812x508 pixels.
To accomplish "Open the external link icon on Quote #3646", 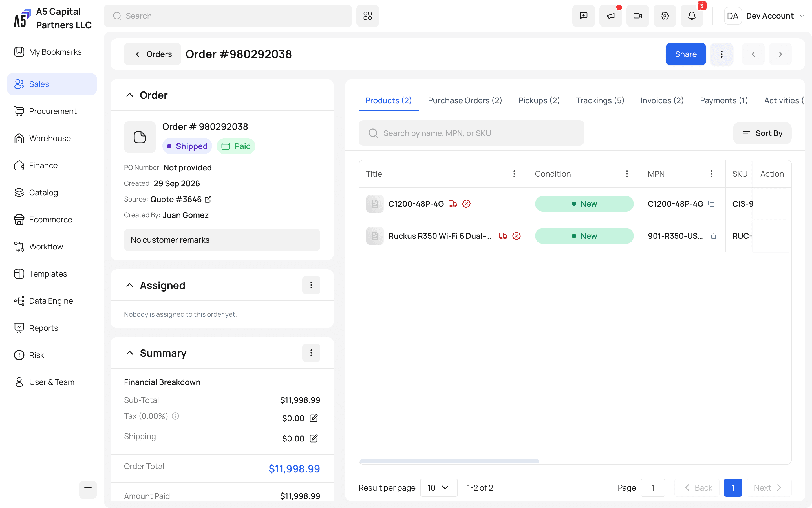I will (208, 199).
